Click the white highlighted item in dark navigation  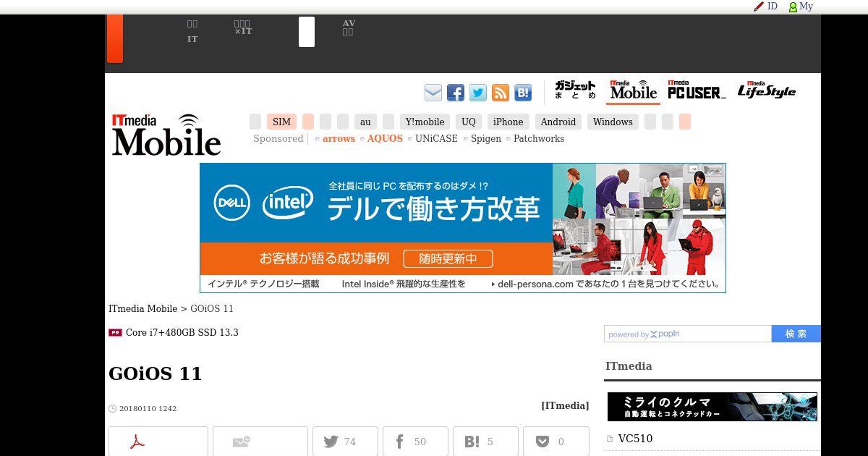[x=307, y=32]
